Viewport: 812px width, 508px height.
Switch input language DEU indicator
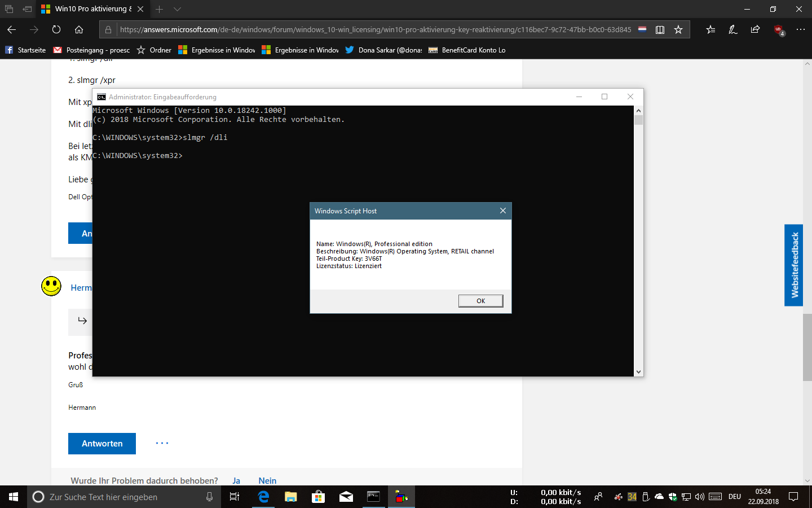pos(735,497)
